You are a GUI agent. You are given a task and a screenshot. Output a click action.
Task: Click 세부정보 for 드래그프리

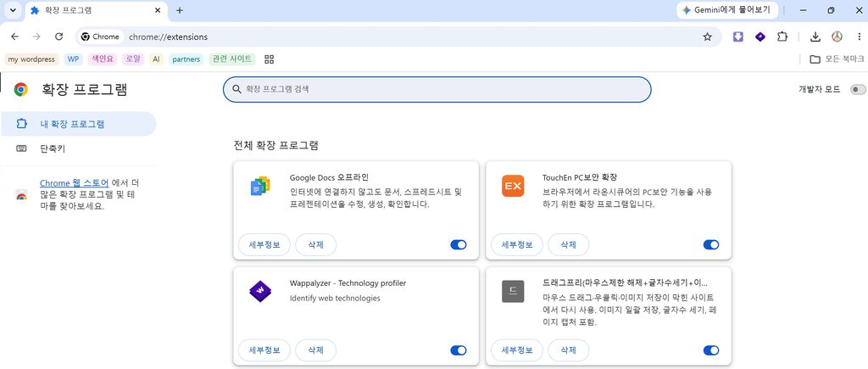tap(517, 350)
